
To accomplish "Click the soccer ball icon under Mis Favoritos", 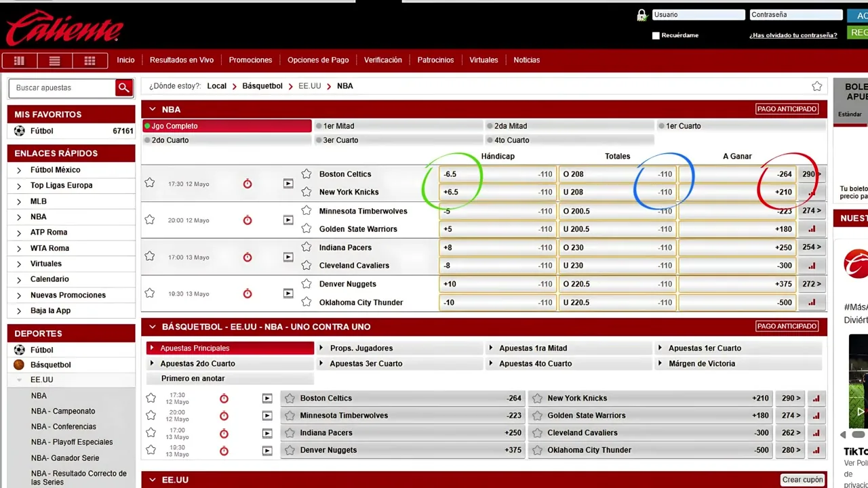I will coord(19,131).
